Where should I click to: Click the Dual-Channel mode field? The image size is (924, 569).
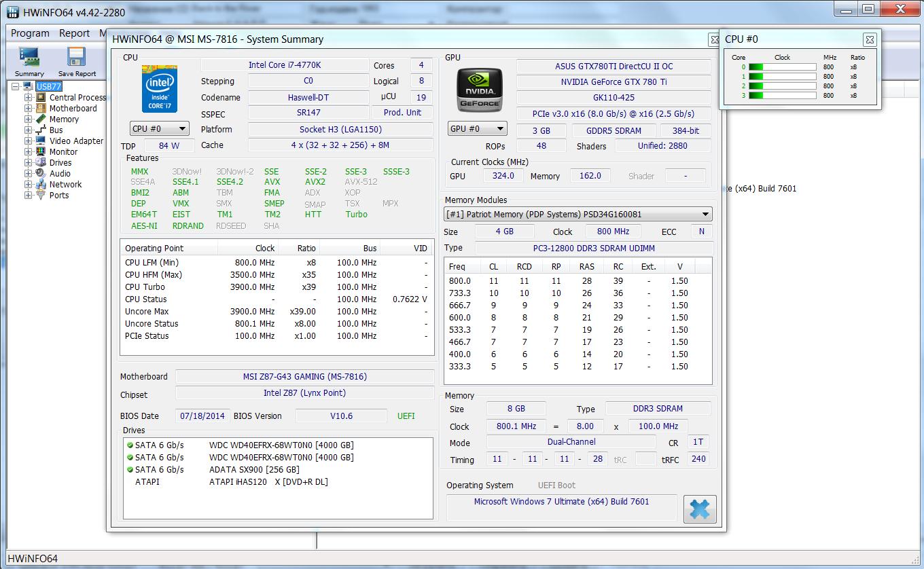click(x=571, y=442)
